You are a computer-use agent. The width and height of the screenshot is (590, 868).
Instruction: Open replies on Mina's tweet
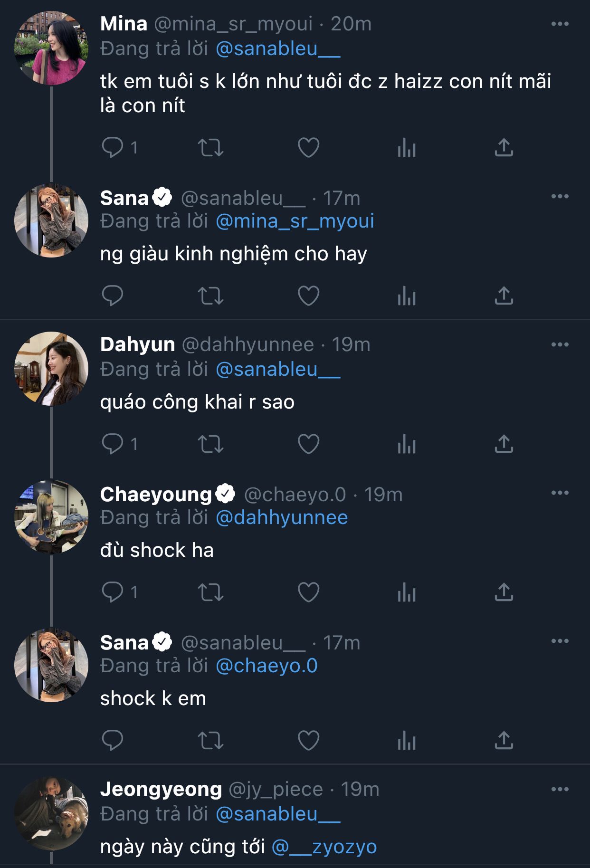pyautogui.click(x=113, y=148)
